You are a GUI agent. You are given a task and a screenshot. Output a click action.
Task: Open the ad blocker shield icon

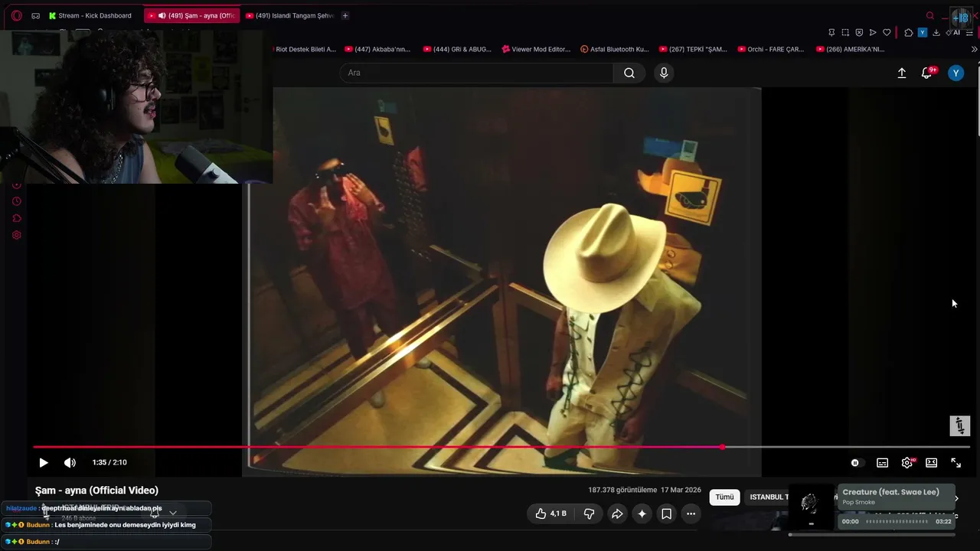pyautogui.click(x=859, y=32)
